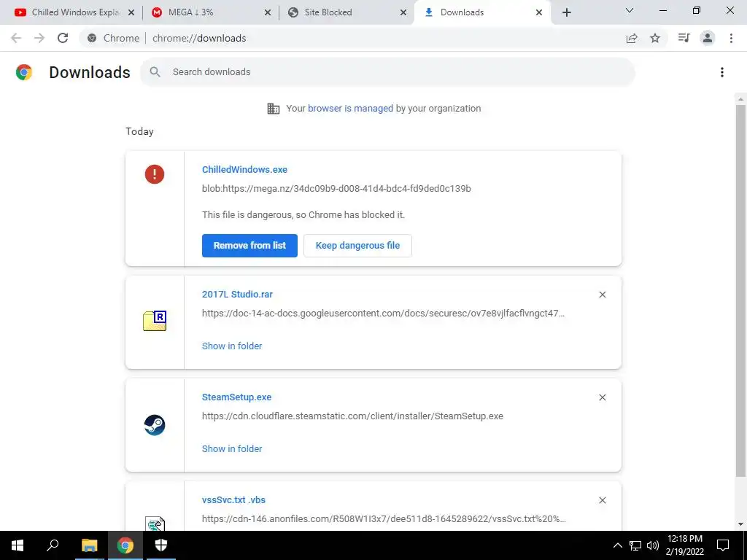Bookmark this tab with the star icon
Screen dimensions: 747x560
click(655, 38)
